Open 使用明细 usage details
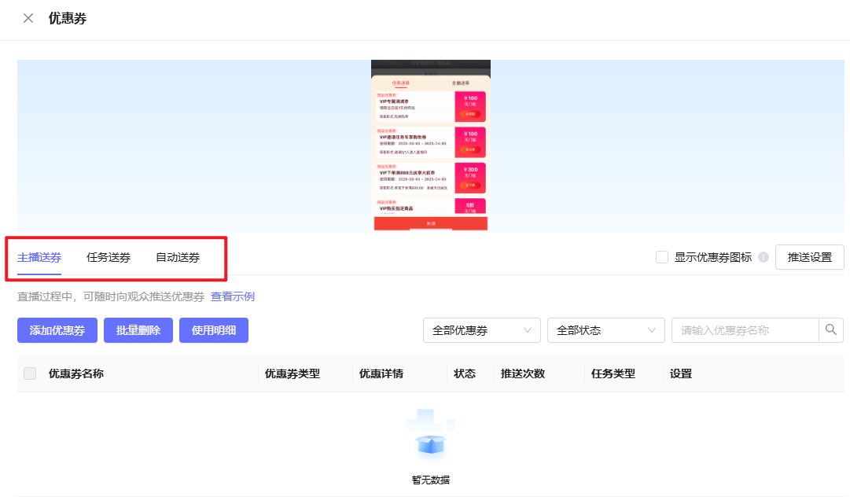This screenshot has height=504, width=850. click(x=214, y=330)
